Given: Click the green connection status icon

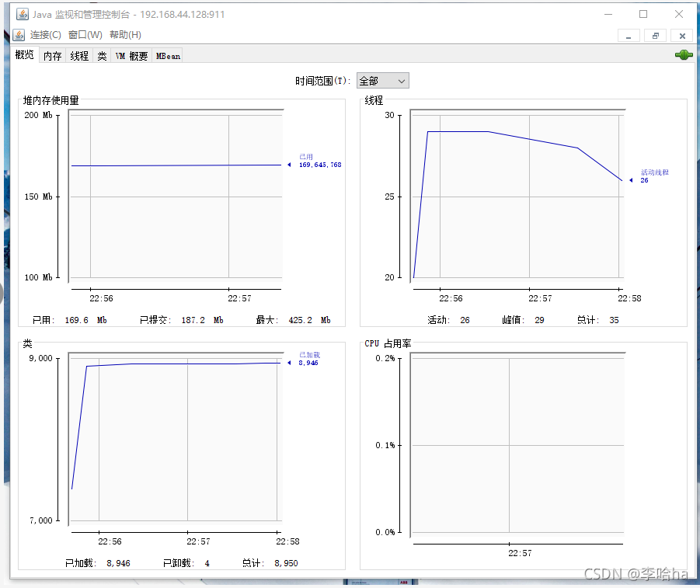Looking at the screenshot, I should coord(684,55).
